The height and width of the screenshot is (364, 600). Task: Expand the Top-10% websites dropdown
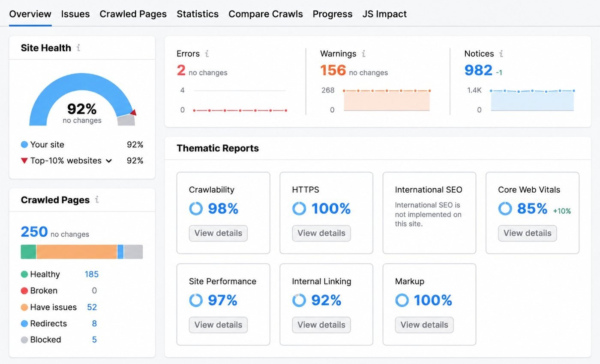109,161
